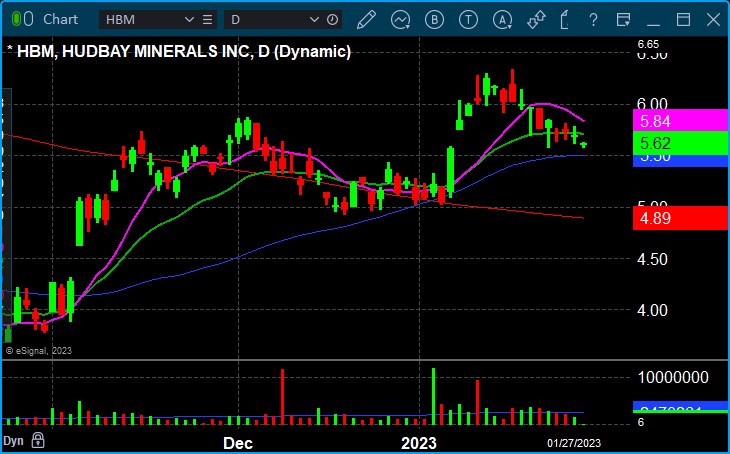Click the Dec label on time axis
Viewport: 730px width, 454px height.
[238, 443]
